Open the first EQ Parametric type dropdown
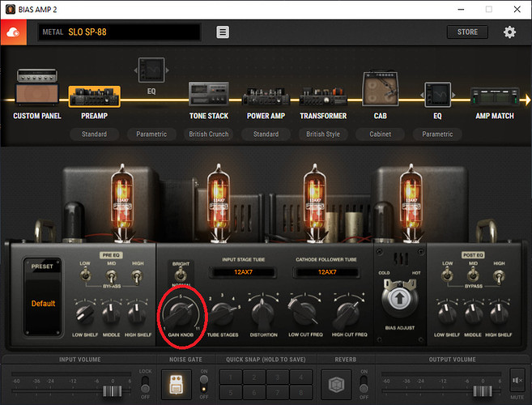Viewport: 532px width, 405px height. pyautogui.click(x=151, y=134)
